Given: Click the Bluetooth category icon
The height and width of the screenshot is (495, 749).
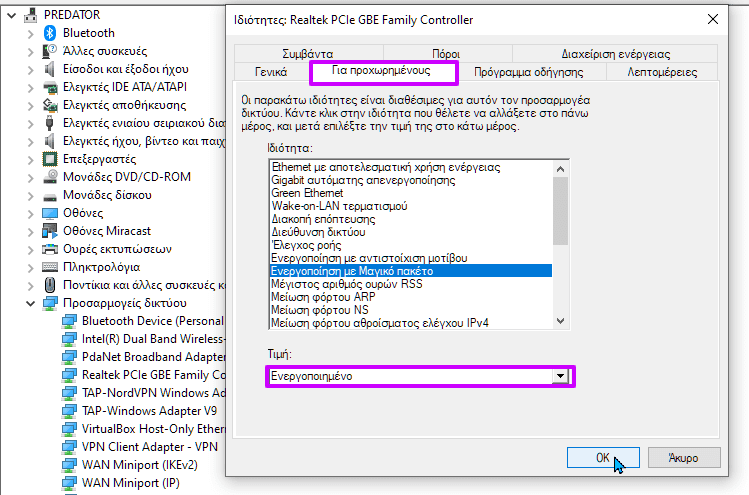Looking at the screenshot, I should coord(50,33).
